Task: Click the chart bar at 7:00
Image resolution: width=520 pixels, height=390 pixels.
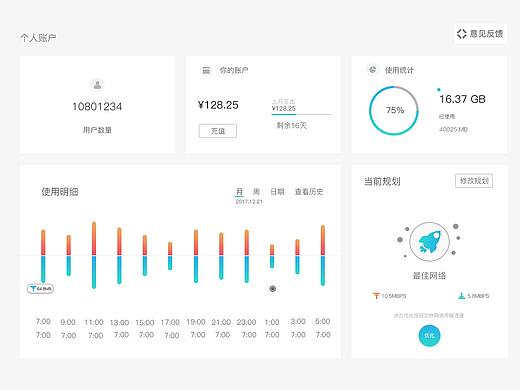Action: pyautogui.click(x=43, y=256)
